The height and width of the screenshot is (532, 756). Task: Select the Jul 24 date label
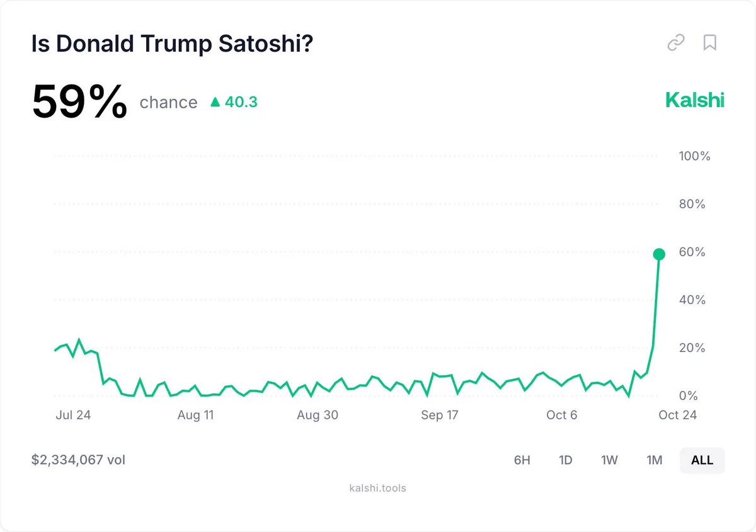click(73, 415)
